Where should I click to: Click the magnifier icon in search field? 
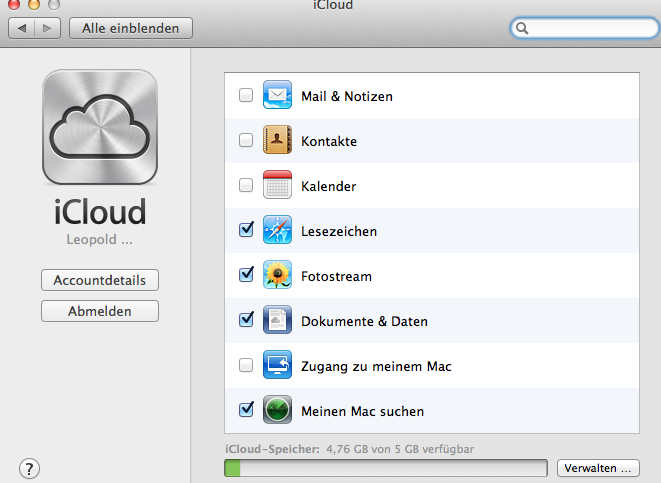click(x=522, y=28)
